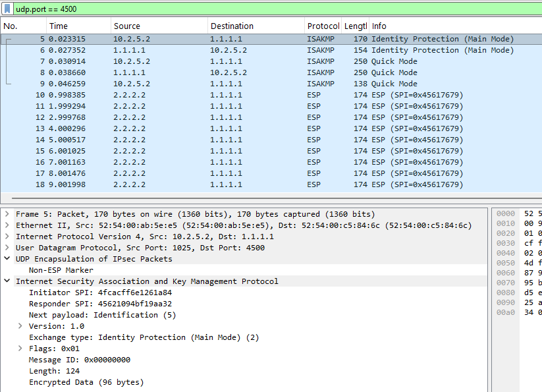Click the packet list horizontal scrollbar
Viewport: 542px width, 392px height.
pos(263,197)
